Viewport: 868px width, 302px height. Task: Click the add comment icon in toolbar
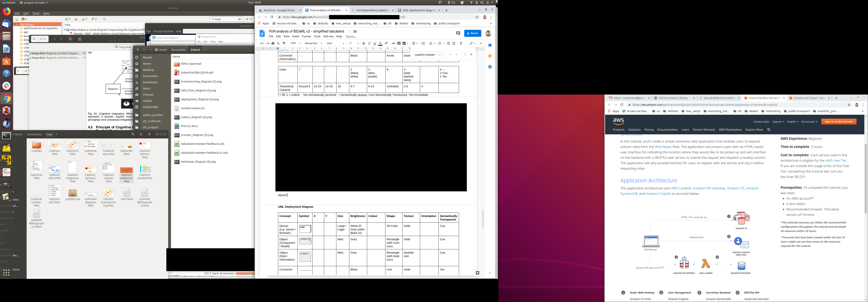399,43
